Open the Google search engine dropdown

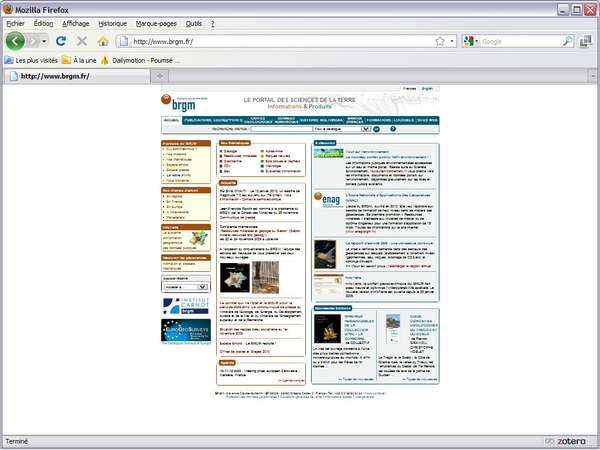tap(469, 42)
